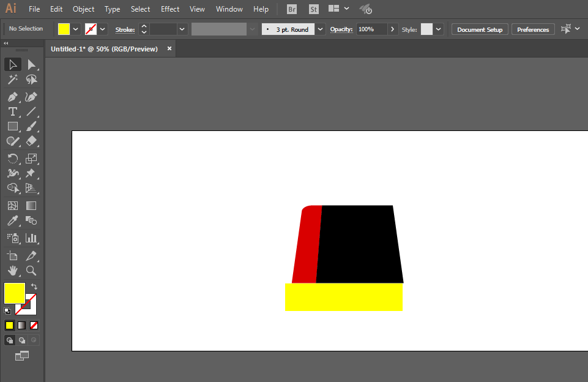Image resolution: width=588 pixels, height=382 pixels.
Task: Open the Effect menu
Action: click(x=170, y=9)
